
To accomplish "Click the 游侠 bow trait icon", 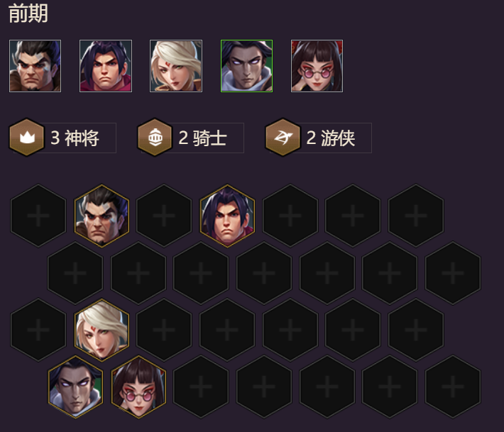I will [x=283, y=138].
